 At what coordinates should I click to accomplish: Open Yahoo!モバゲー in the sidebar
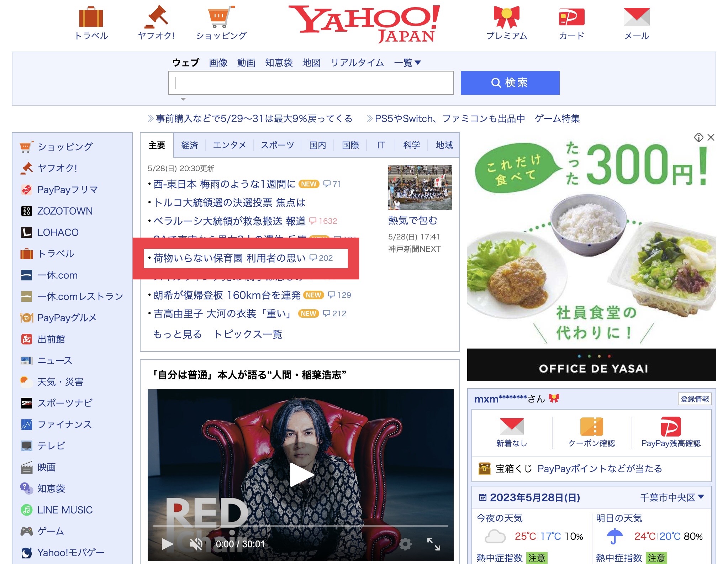70,553
